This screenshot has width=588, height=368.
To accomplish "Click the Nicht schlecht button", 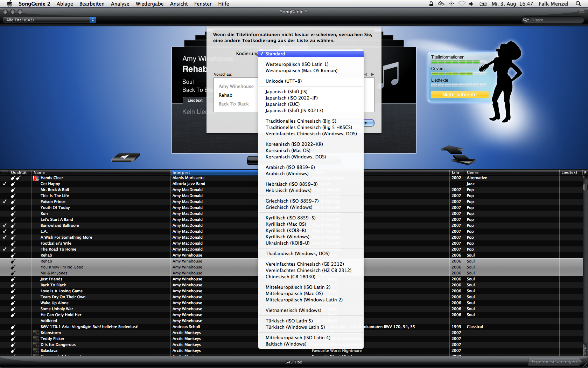I will pos(460,95).
